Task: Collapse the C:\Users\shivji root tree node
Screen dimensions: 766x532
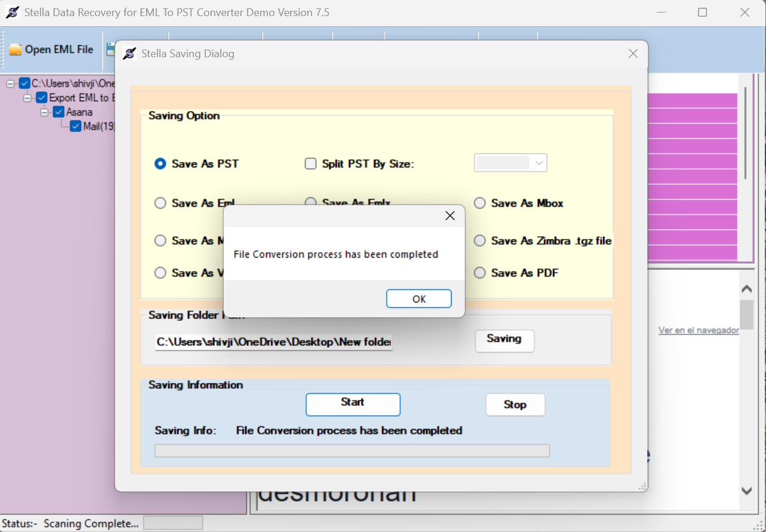Action: (x=10, y=83)
